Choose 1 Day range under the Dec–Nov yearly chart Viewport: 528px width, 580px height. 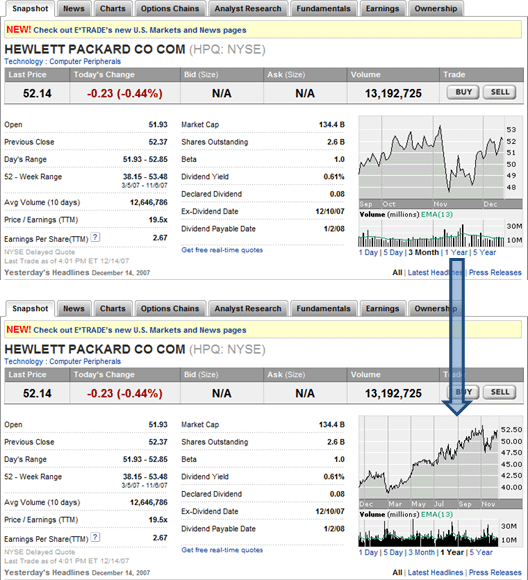coord(368,552)
